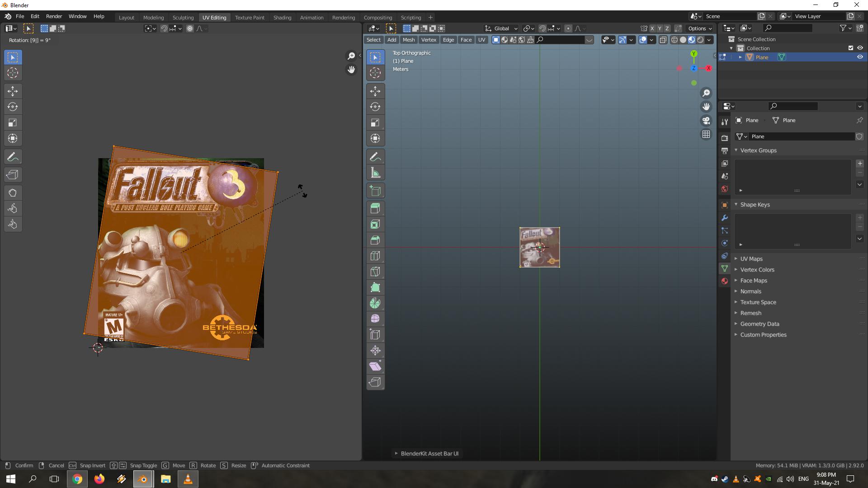Image resolution: width=868 pixels, height=488 pixels.
Task: Collapse the Vertex Groups panel
Action: (758, 150)
